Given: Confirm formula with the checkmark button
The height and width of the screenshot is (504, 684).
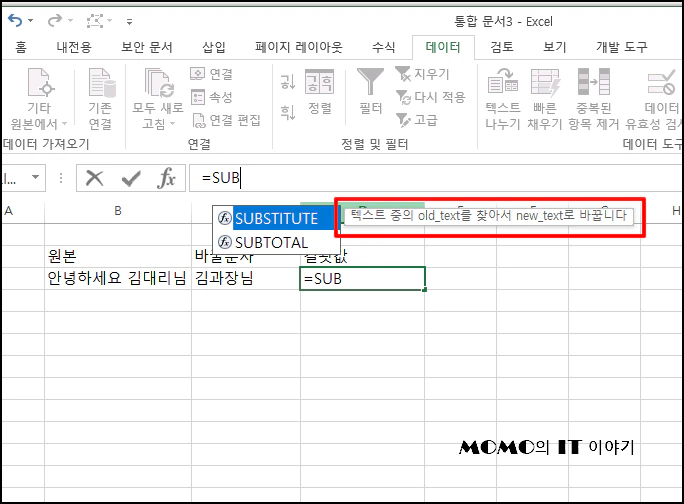Looking at the screenshot, I should 131,178.
